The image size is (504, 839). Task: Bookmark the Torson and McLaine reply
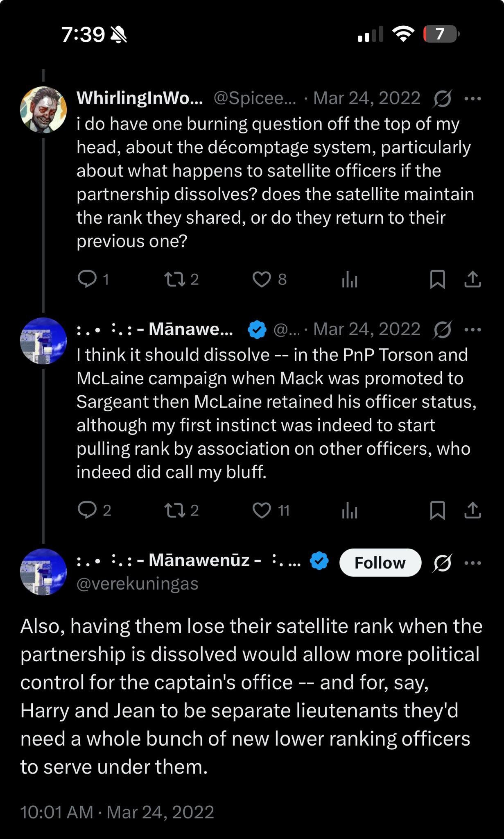pos(437,510)
